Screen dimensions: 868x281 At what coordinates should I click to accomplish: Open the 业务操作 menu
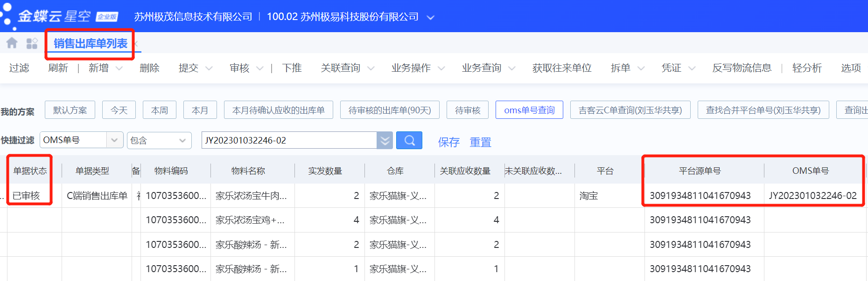click(411, 68)
